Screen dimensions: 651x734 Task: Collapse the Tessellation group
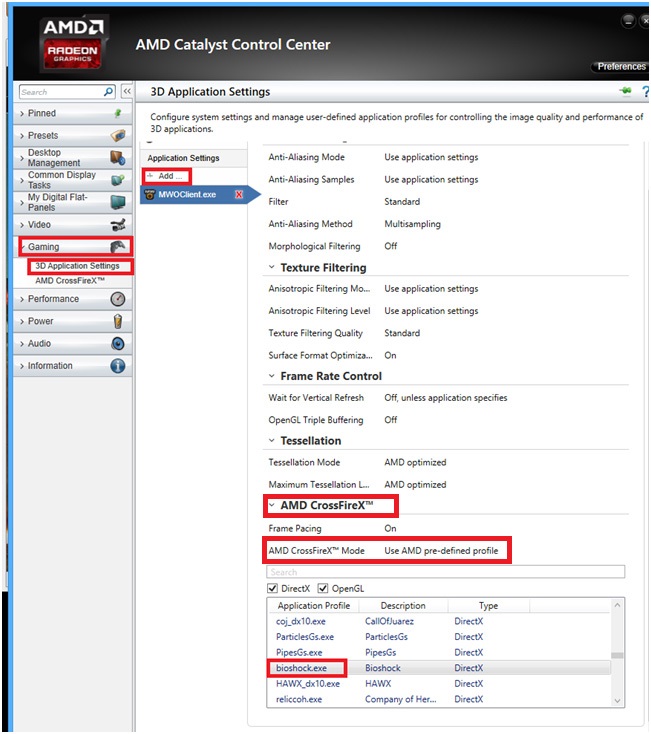tap(271, 440)
